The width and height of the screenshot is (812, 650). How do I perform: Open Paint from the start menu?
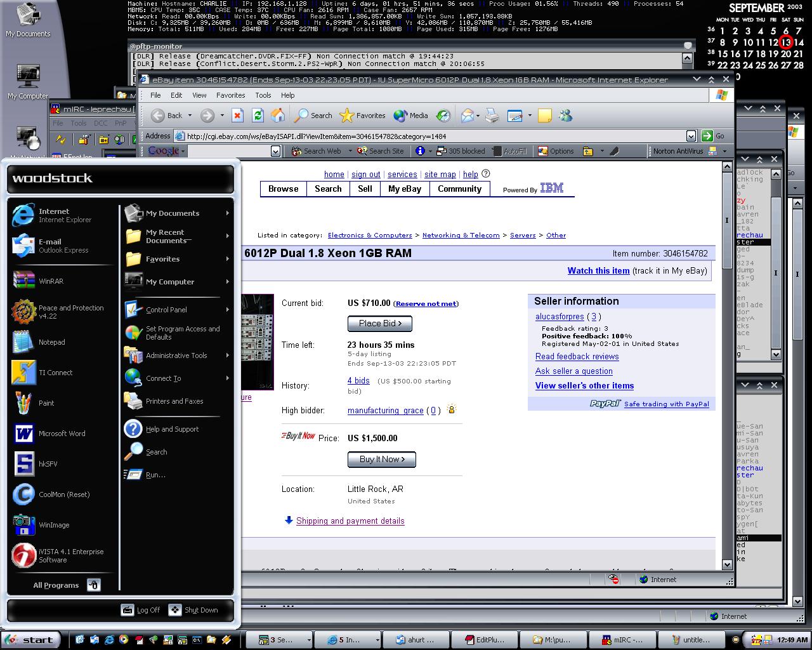pyautogui.click(x=61, y=403)
